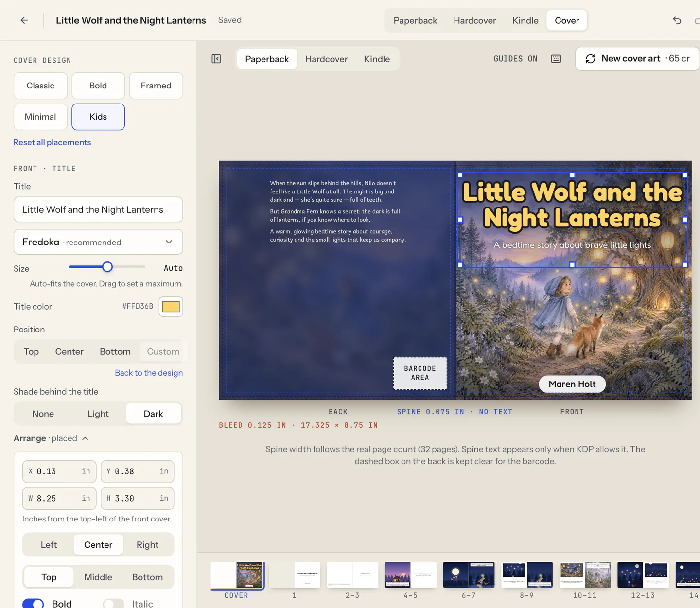Select the subtitle 'A bedtime story about brave little lights'
The height and width of the screenshot is (608, 700).
coord(572,245)
